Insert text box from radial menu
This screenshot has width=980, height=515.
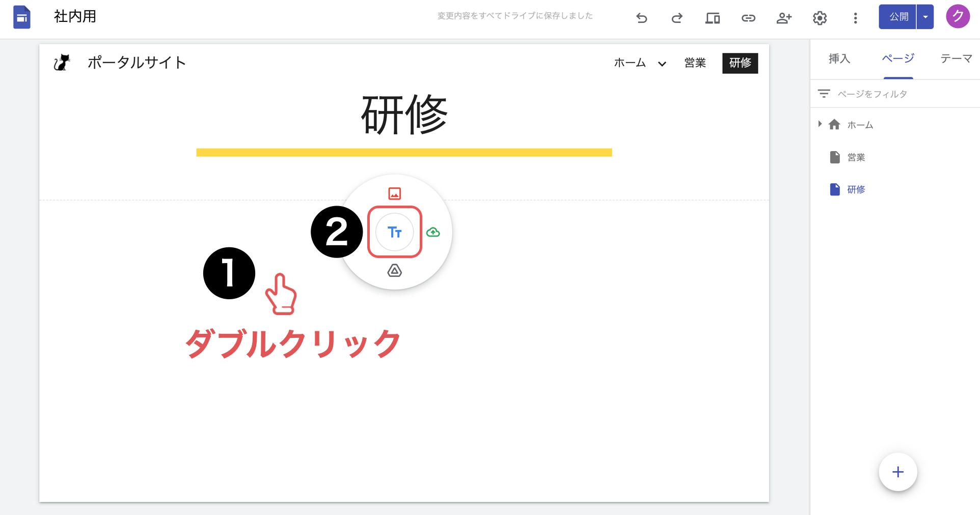tap(395, 232)
